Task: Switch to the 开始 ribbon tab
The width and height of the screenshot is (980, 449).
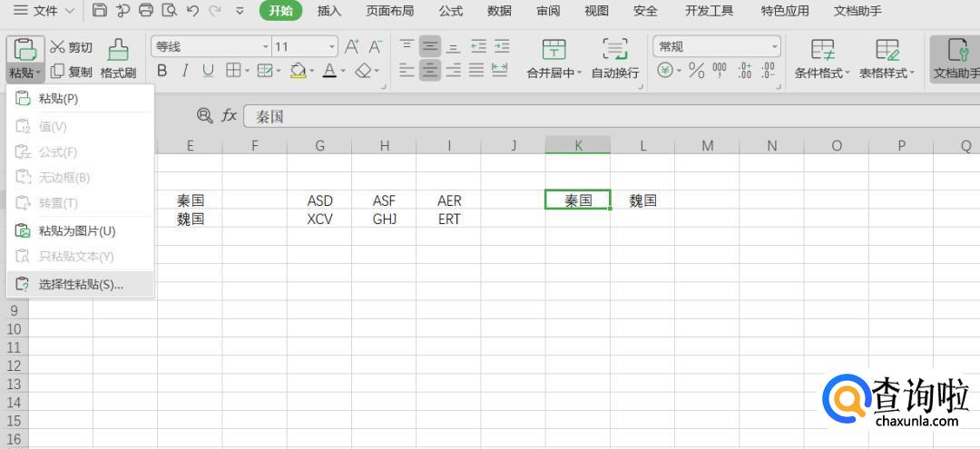Action: click(x=280, y=11)
